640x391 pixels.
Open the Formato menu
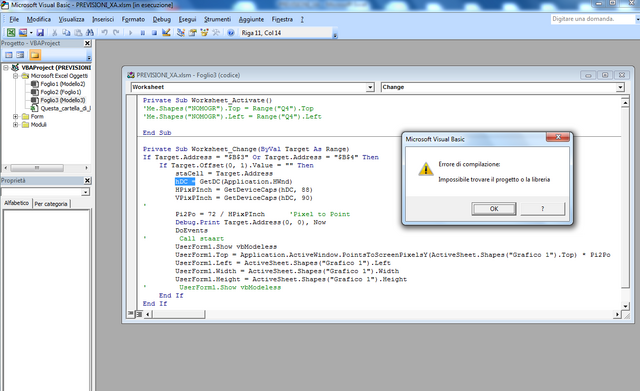coord(133,19)
